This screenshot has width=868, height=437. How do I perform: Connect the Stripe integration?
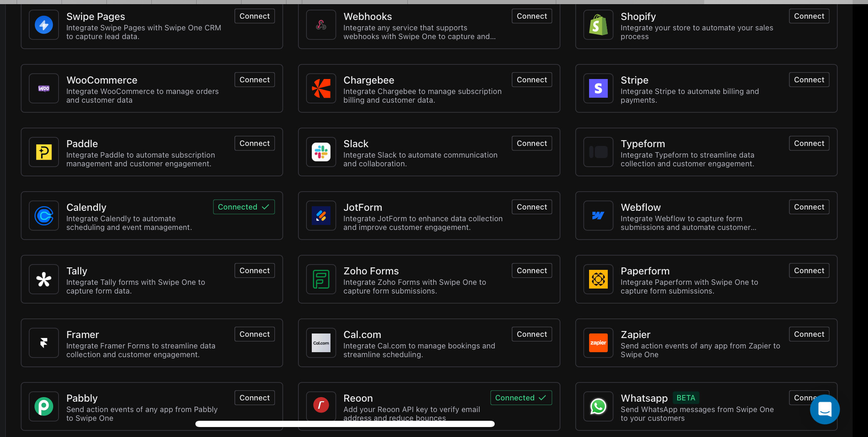click(x=809, y=80)
